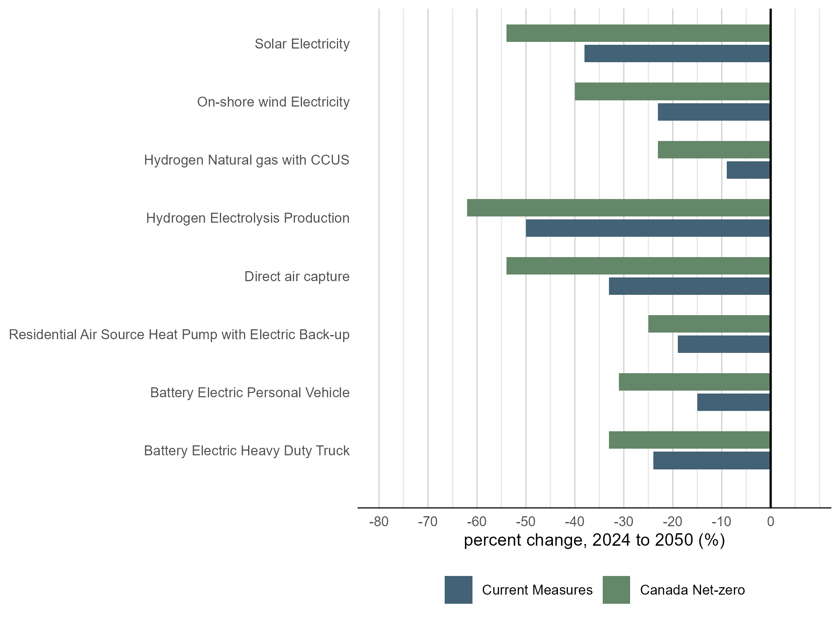Select the Solar Electricity green Net-zero bar
840x622 pixels.
click(638, 33)
